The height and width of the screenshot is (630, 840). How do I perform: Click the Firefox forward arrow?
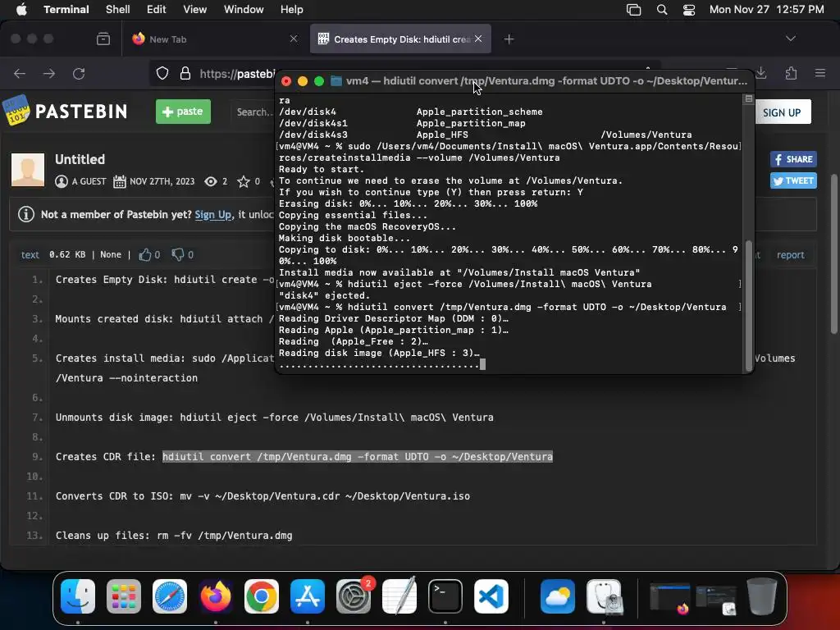[48, 73]
